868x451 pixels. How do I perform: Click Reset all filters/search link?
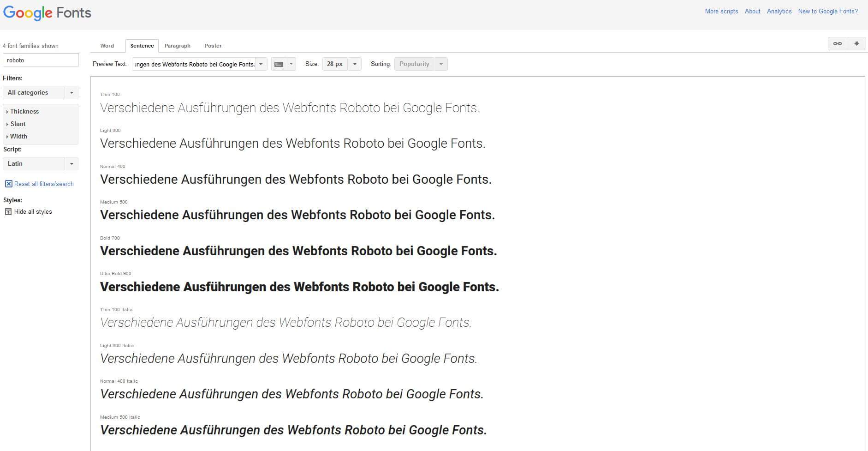click(x=44, y=184)
